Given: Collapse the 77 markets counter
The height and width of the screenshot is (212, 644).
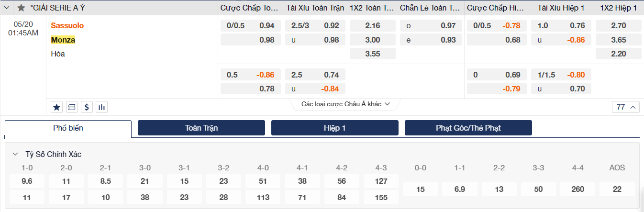Looking at the screenshot, I should [626, 107].
